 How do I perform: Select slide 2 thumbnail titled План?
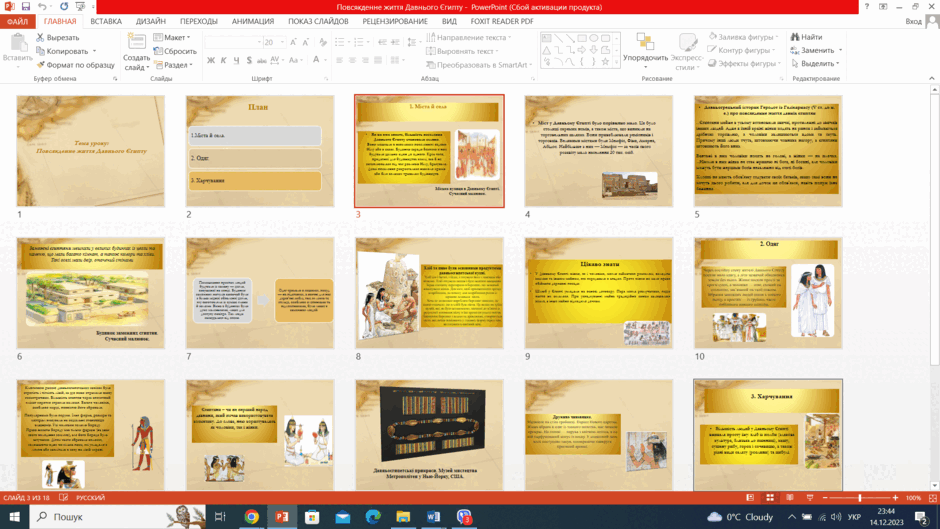point(260,151)
